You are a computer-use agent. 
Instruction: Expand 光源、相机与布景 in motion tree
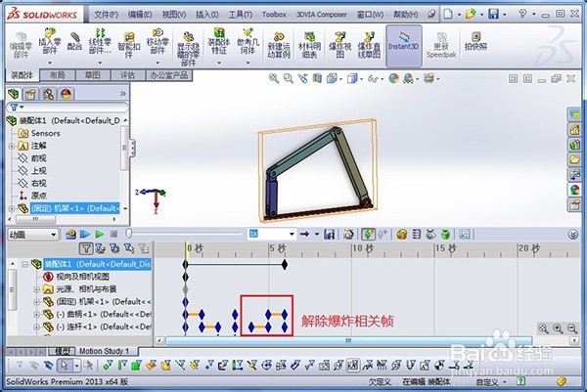tap(36, 289)
